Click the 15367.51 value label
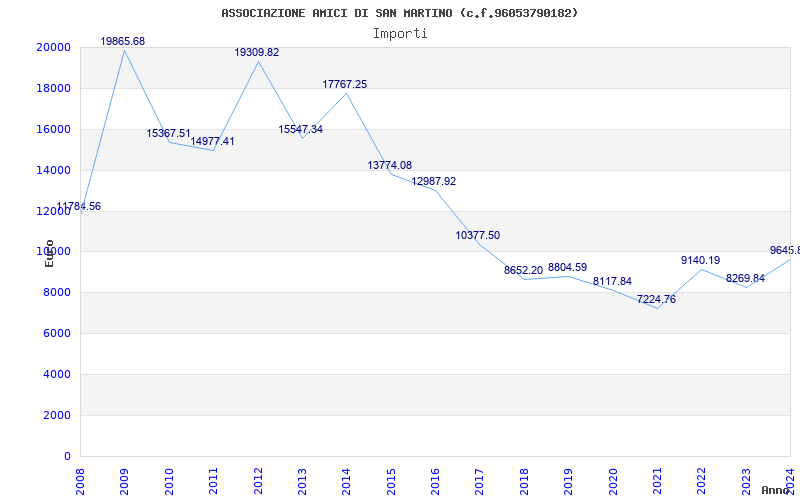 pyautogui.click(x=168, y=133)
